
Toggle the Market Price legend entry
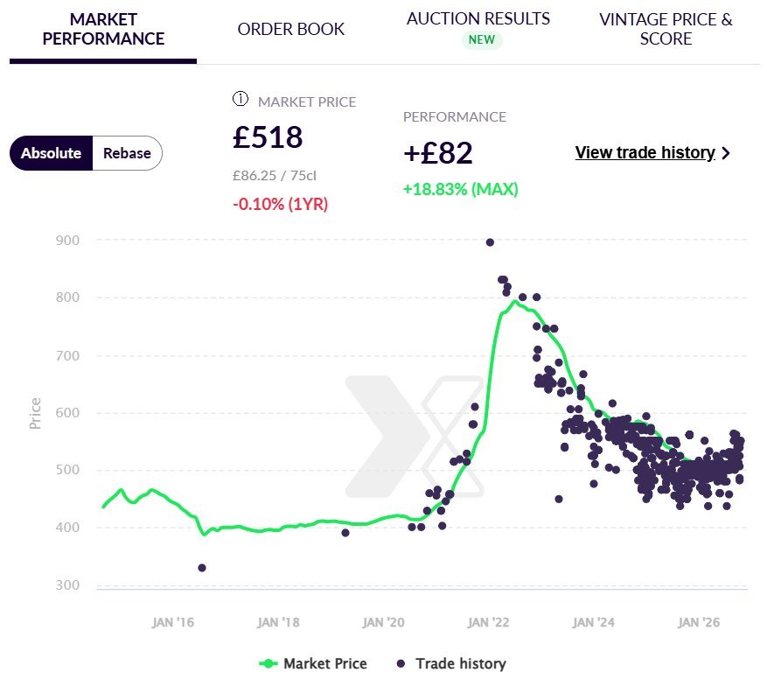pos(313,664)
